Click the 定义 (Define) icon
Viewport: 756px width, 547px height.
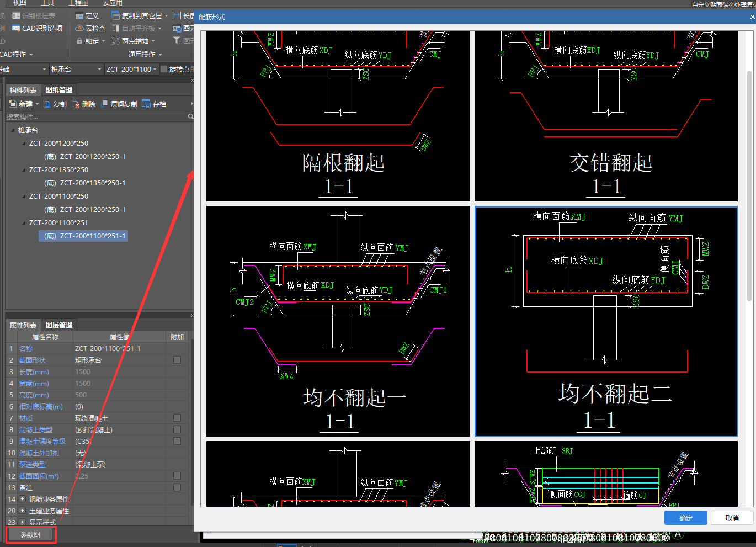[79, 16]
